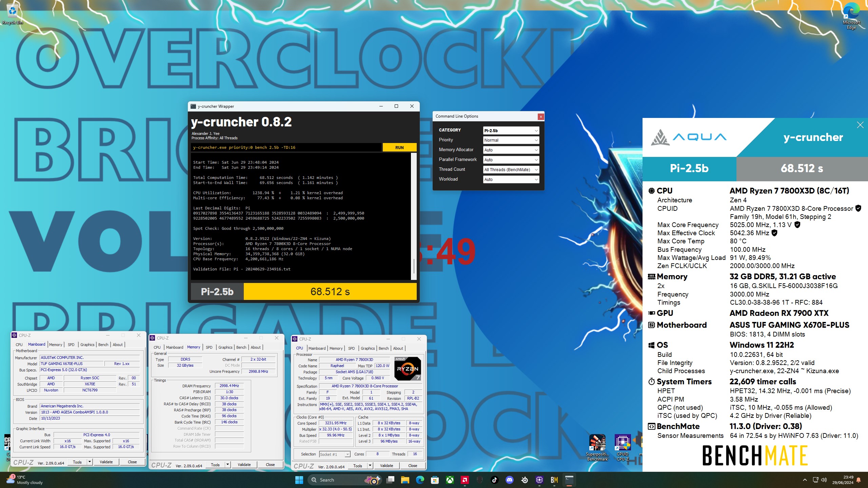Open the CPUID CPU-Z desktop shortcut
Image resolution: width=868 pixels, height=488 pixels.
(623, 447)
